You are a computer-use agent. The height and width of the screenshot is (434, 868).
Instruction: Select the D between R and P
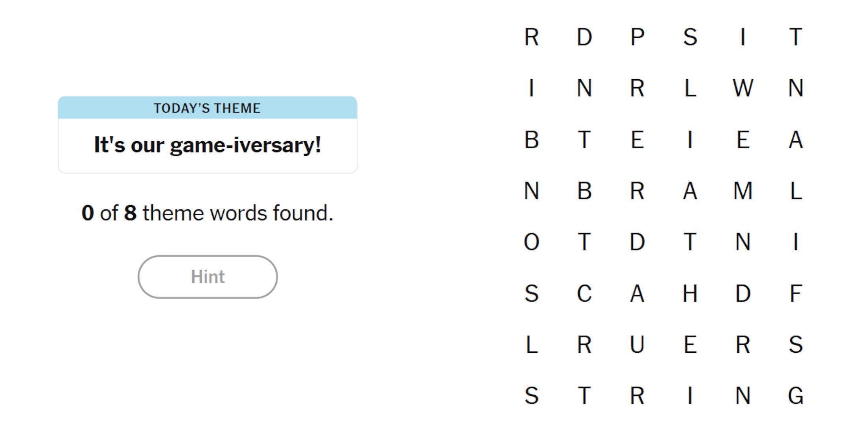tap(584, 37)
